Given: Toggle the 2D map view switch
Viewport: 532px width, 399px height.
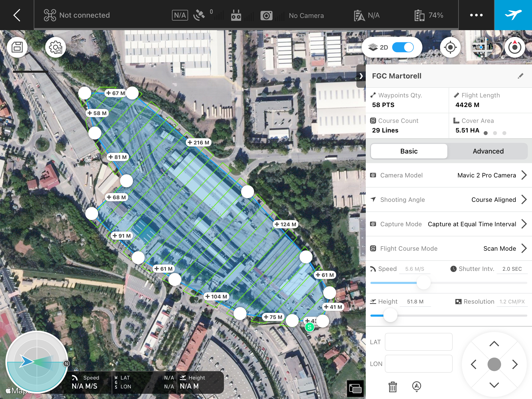Looking at the screenshot, I should (403, 47).
